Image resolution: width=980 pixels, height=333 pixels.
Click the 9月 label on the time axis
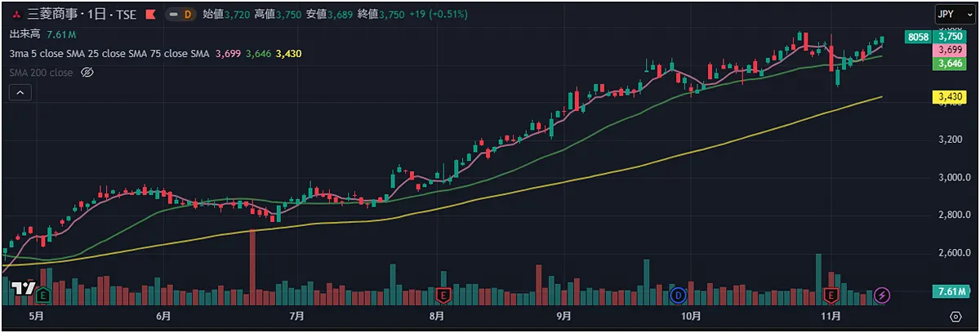[563, 316]
